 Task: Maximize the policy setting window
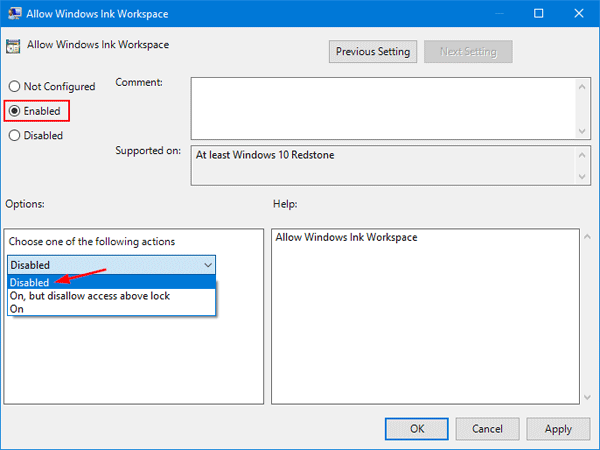(538, 15)
